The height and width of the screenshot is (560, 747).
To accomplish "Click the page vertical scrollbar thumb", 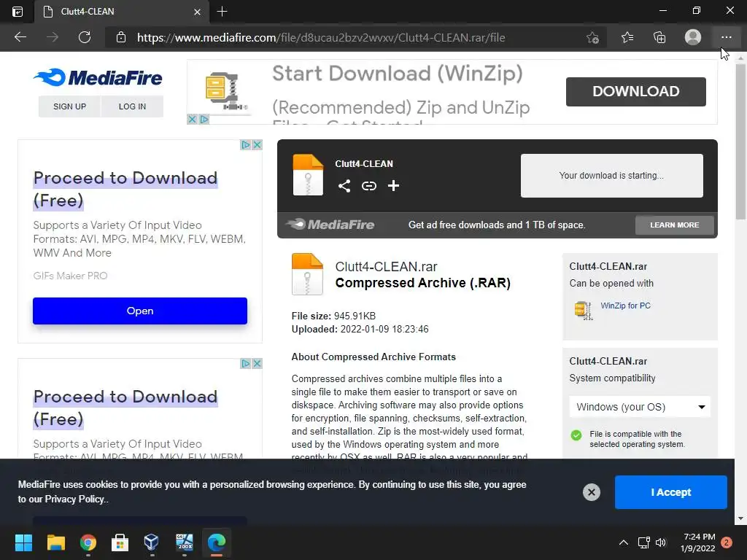I will pyautogui.click(x=740, y=142).
